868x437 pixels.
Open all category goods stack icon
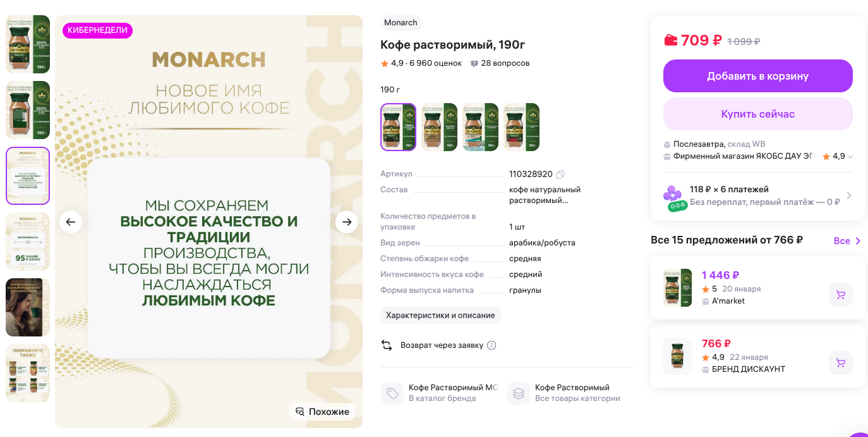pos(519,393)
